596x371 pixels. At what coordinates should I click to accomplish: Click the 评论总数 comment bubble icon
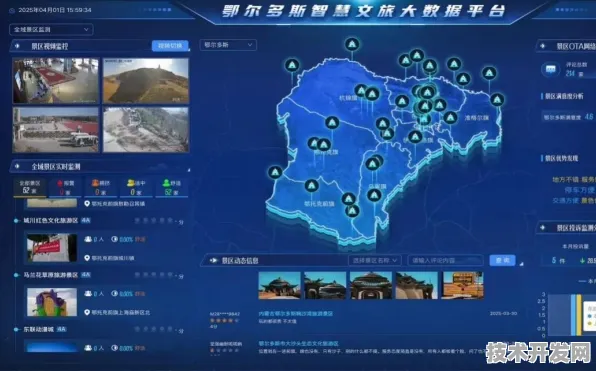click(x=550, y=69)
